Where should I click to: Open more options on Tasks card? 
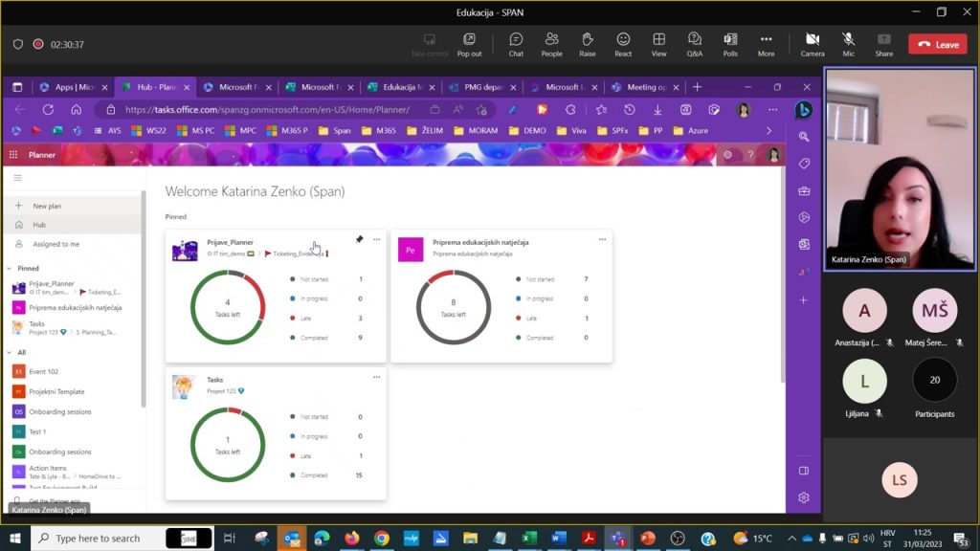point(376,377)
